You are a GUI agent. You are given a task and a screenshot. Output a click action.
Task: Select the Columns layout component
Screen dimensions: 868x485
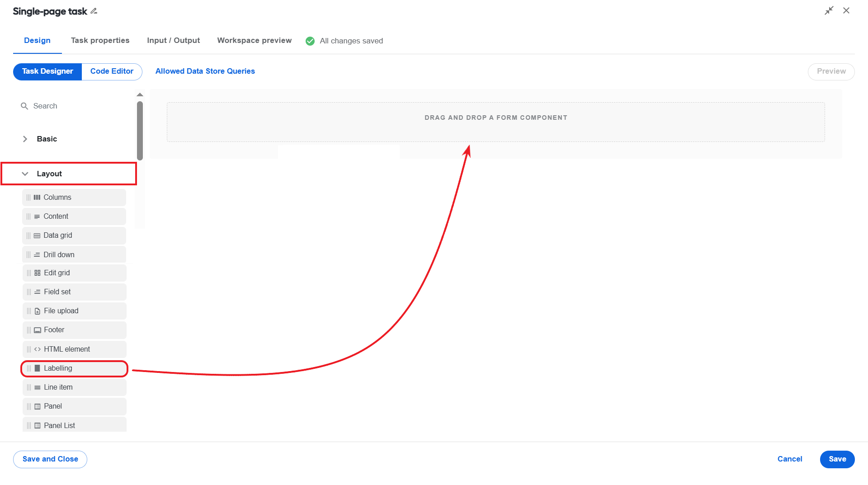pos(74,198)
